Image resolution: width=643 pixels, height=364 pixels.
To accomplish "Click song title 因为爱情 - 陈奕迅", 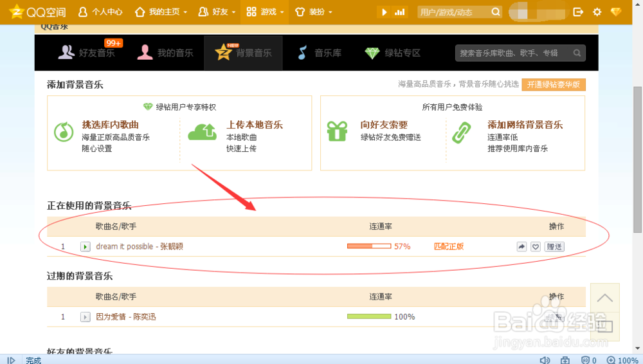I will point(126,317).
